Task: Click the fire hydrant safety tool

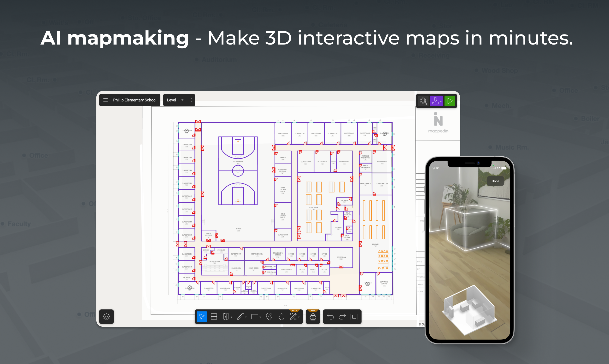Action: [313, 317]
